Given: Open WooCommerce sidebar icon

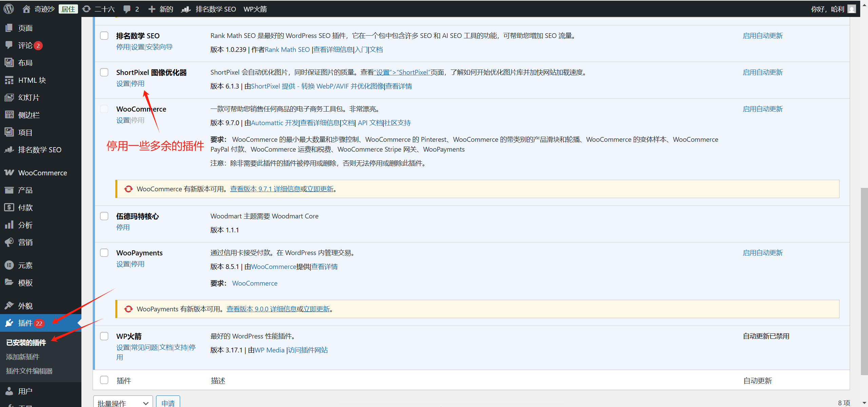Looking at the screenshot, I should click(9, 173).
